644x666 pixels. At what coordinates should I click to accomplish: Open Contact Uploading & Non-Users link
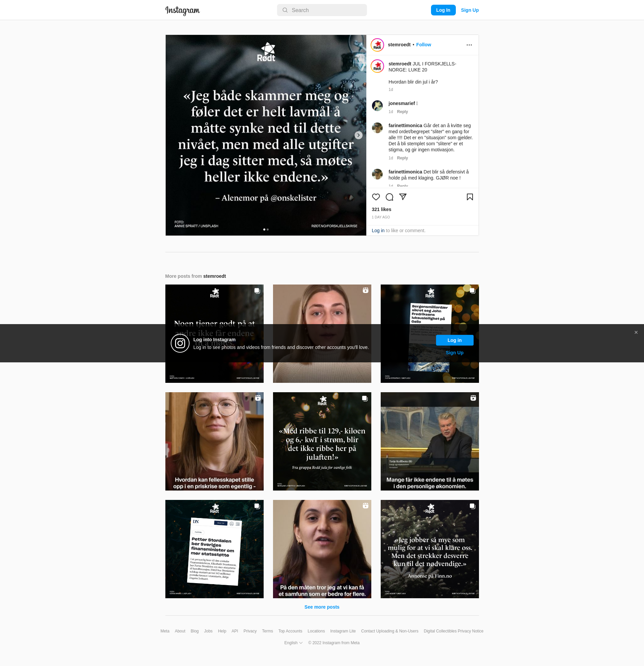(x=390, y=631)
